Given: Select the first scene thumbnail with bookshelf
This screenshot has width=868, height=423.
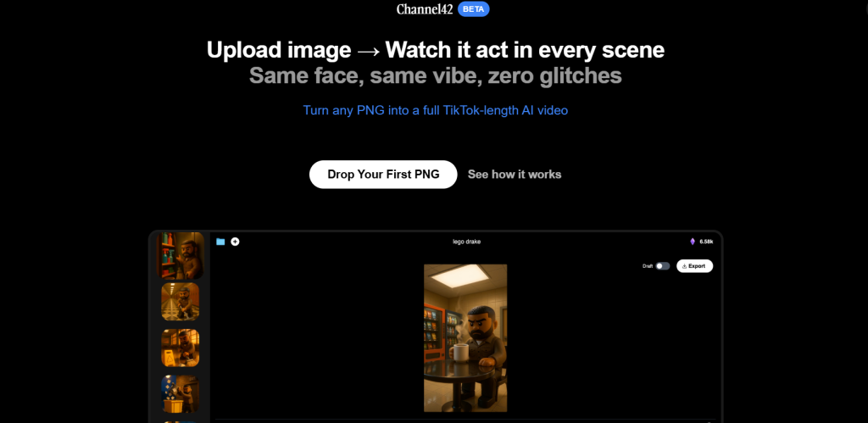Looking at the screenshot, I should pyautogui.click(x=182, y=255).
